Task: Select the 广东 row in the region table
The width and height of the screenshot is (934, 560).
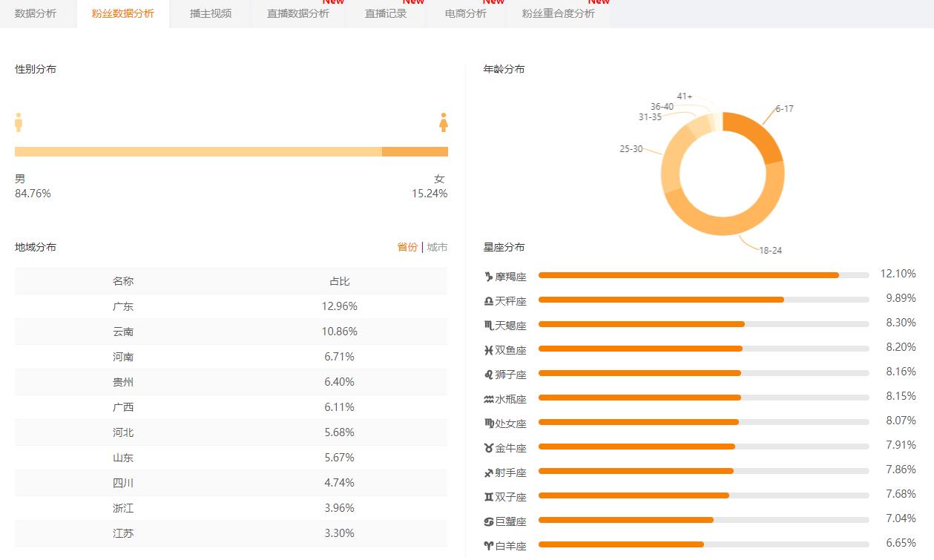Action: click(x=123, y=306)
